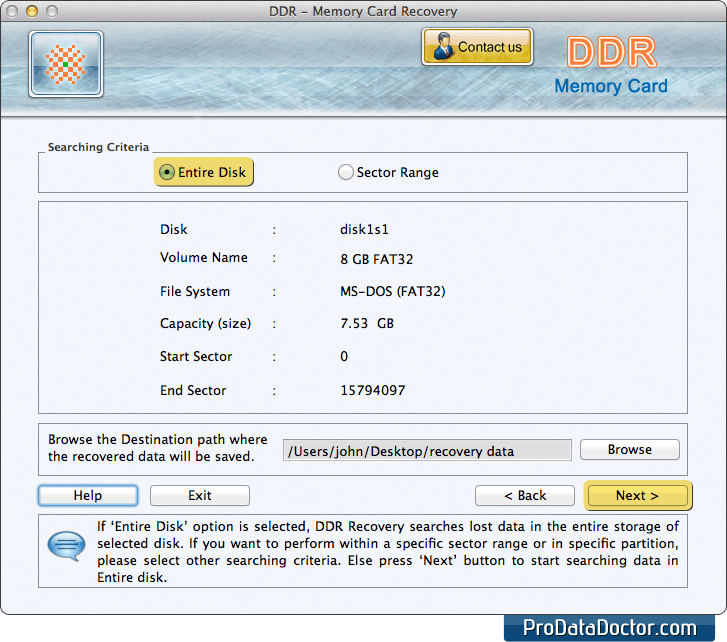Click the destination path input field
The width and height of the screenshot is (727, 642).
427,451
